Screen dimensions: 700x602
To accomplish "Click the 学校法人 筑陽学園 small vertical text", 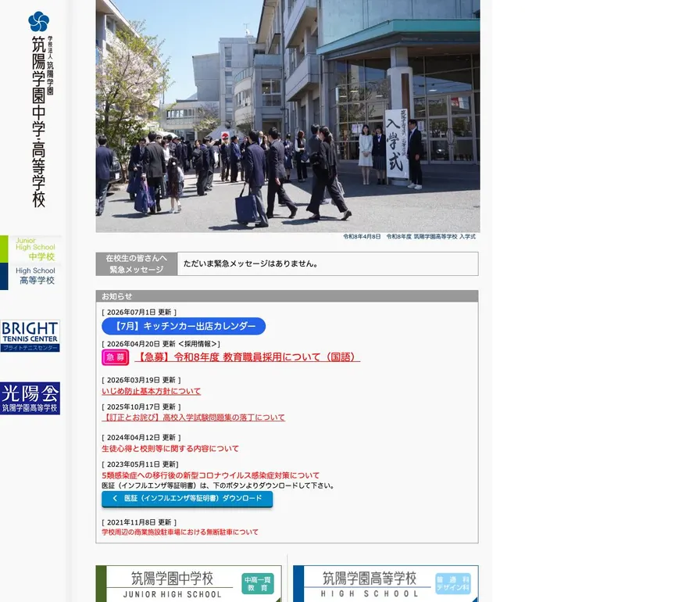I will click(50, 66).
